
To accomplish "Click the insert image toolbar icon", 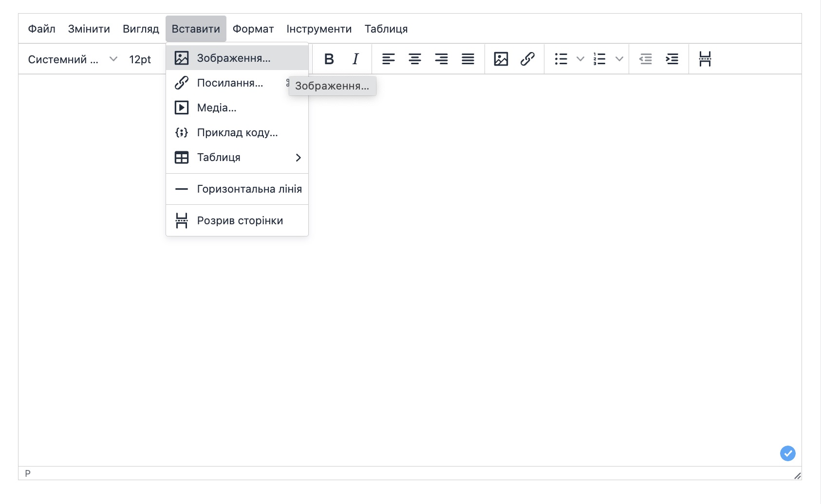I will point(501,59).
